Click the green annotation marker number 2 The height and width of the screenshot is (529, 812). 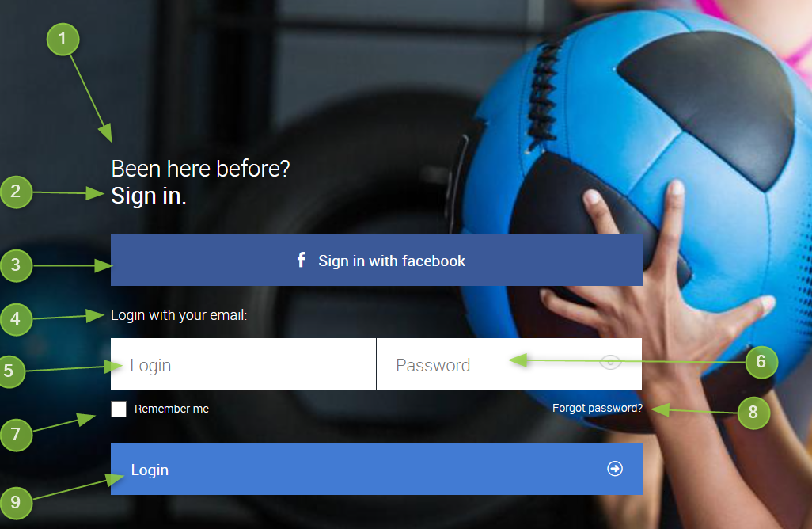pyautogui.click(x=16, y=192)
